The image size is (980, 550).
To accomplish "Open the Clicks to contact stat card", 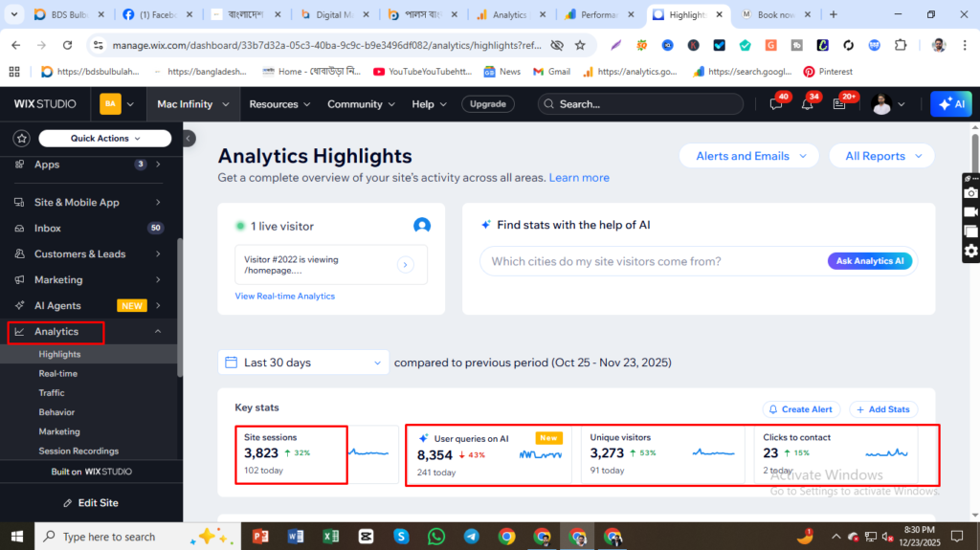I will tap(835, 454).
